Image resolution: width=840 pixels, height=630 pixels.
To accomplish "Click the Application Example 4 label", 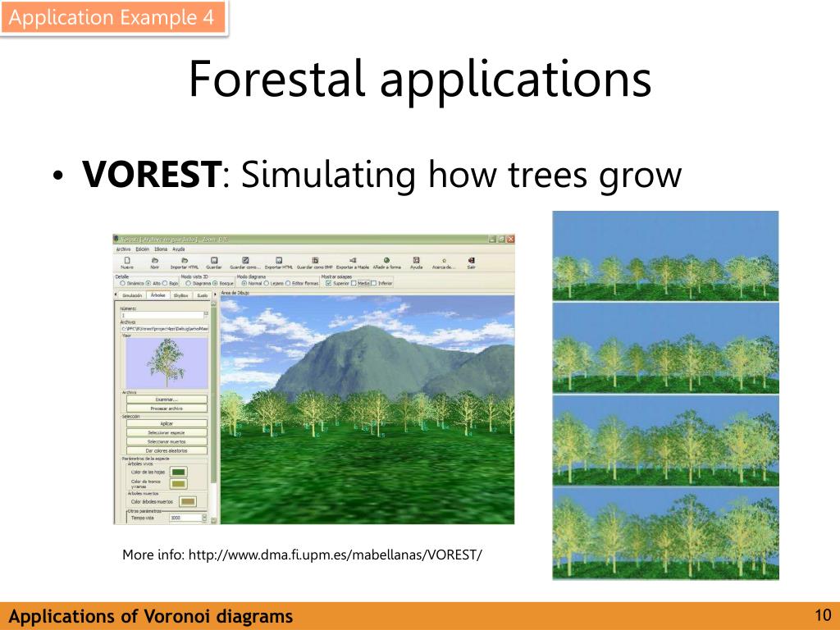I will point(112,18).
